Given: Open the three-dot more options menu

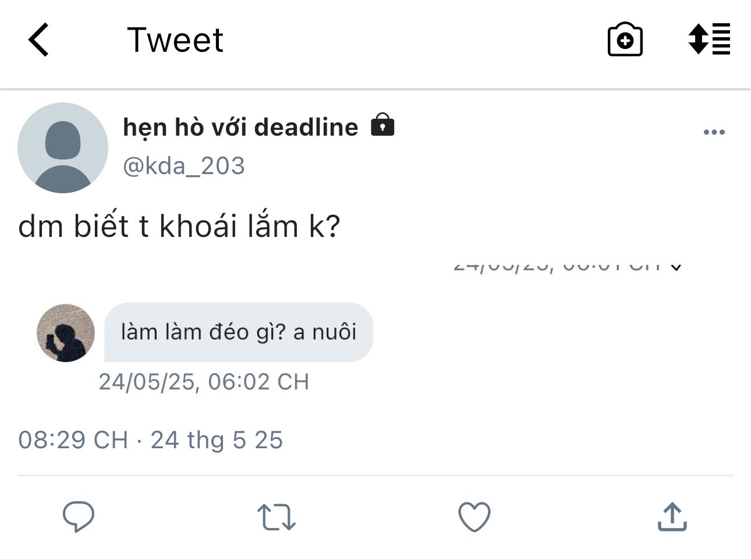Looking at the screenshot, I should (714, 132).
